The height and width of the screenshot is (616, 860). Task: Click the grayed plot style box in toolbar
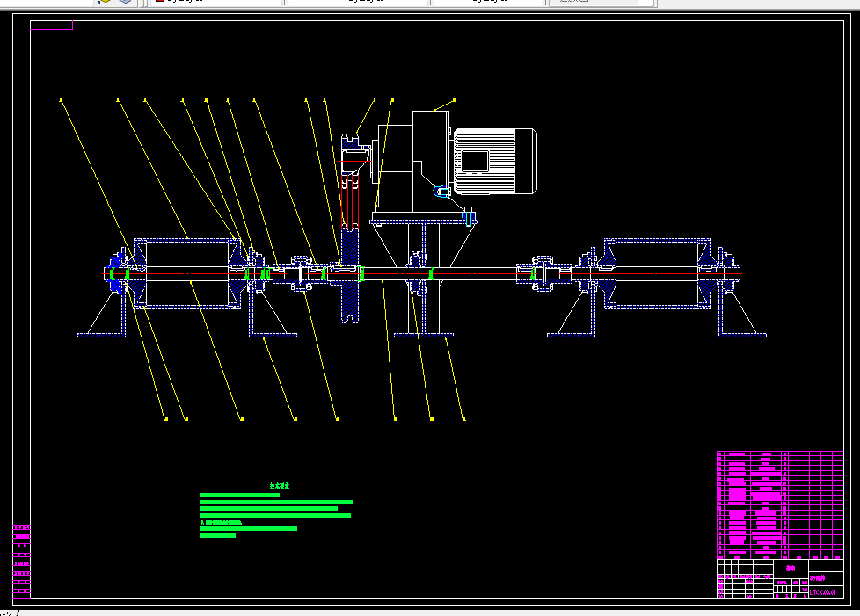pyautogui.click(x=601, y=2)
